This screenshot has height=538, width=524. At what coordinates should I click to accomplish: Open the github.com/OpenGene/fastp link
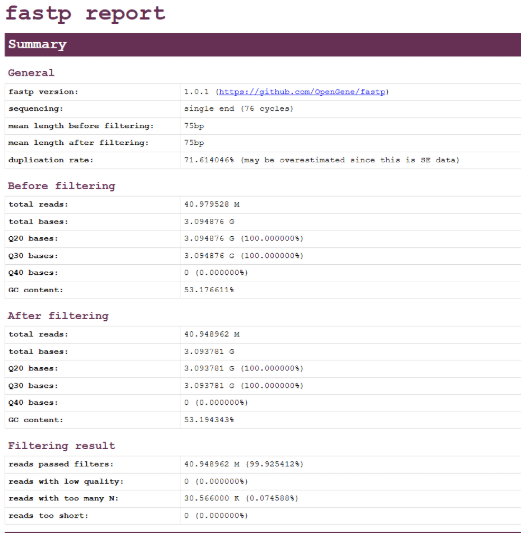pyautogui.click(x=302, y=92)
